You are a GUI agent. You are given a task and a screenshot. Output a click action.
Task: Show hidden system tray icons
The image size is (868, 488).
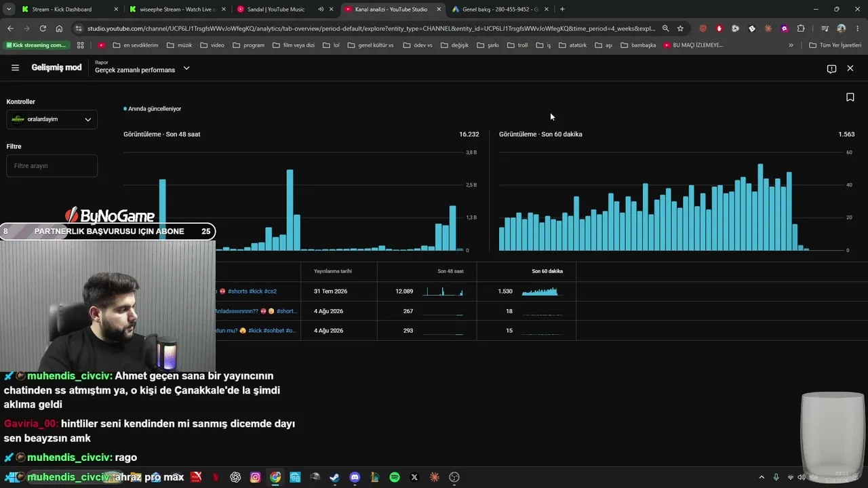762,477
